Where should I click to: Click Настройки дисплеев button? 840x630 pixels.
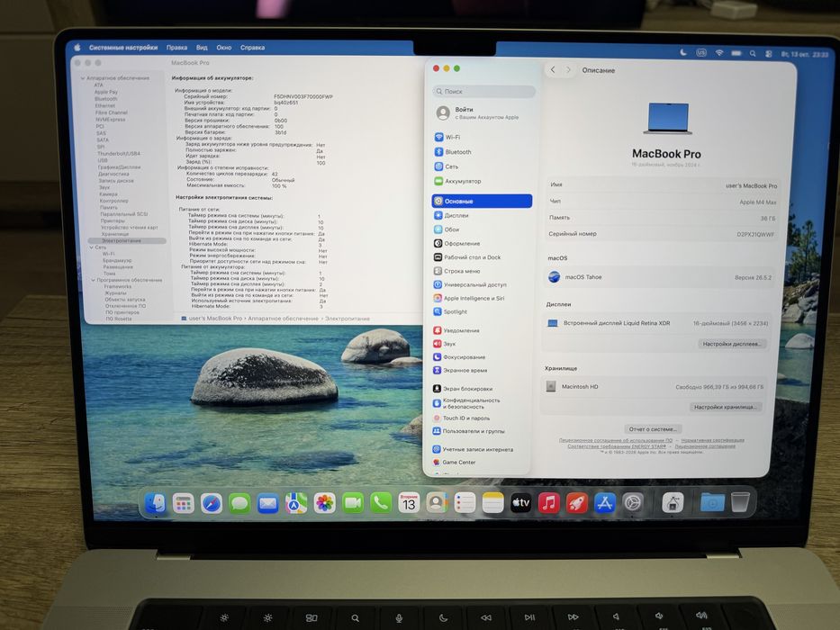click(732, 344)
